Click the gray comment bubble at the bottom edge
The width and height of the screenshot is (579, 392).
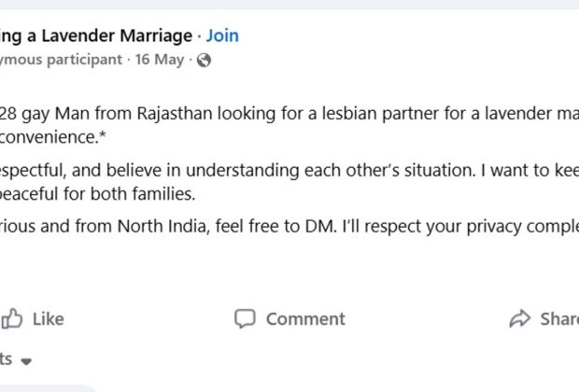pyautogui.click(x=48, y=388)
